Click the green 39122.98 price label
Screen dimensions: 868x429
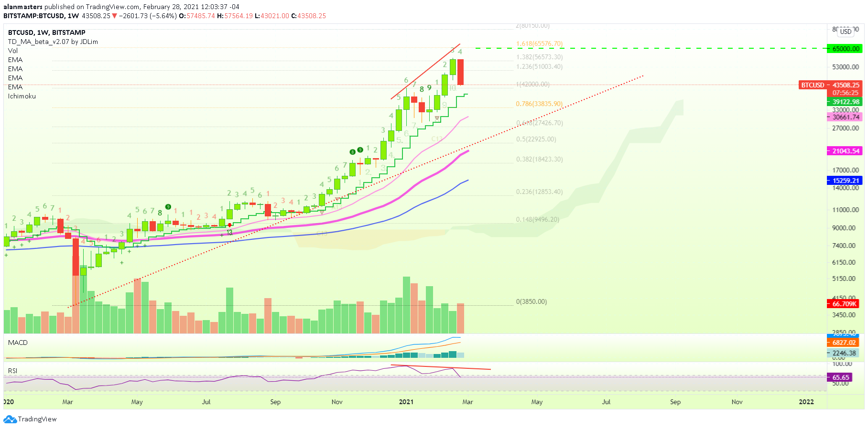[x=845, y=102]
